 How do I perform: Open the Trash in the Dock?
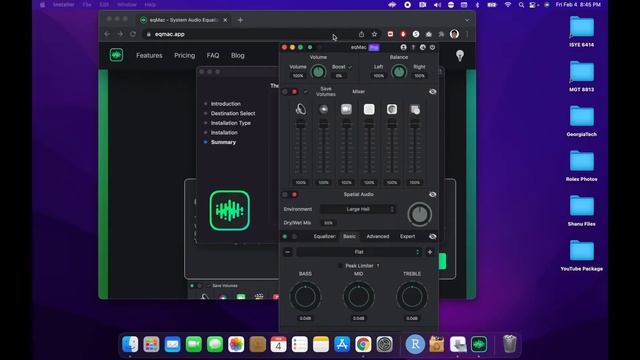(509, 344)
